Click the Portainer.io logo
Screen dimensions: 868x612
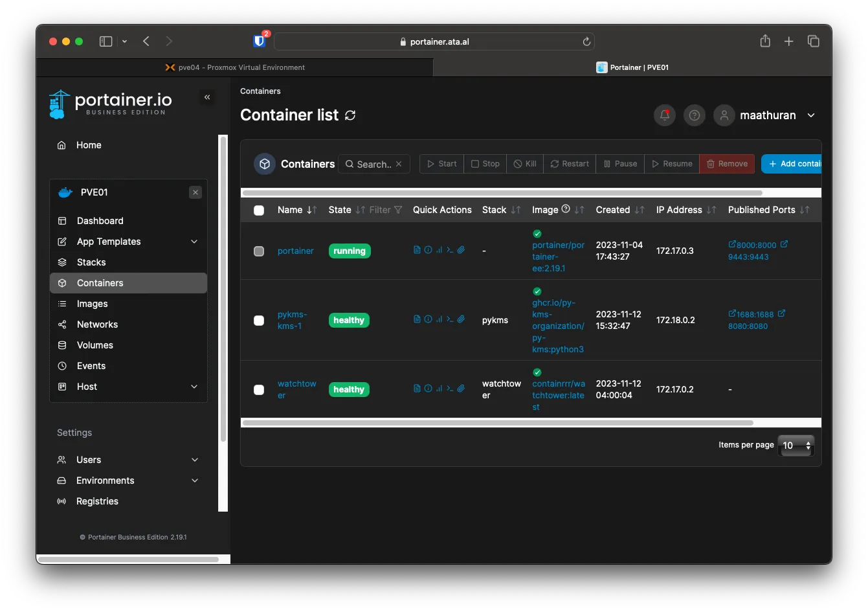pos(111,104)
